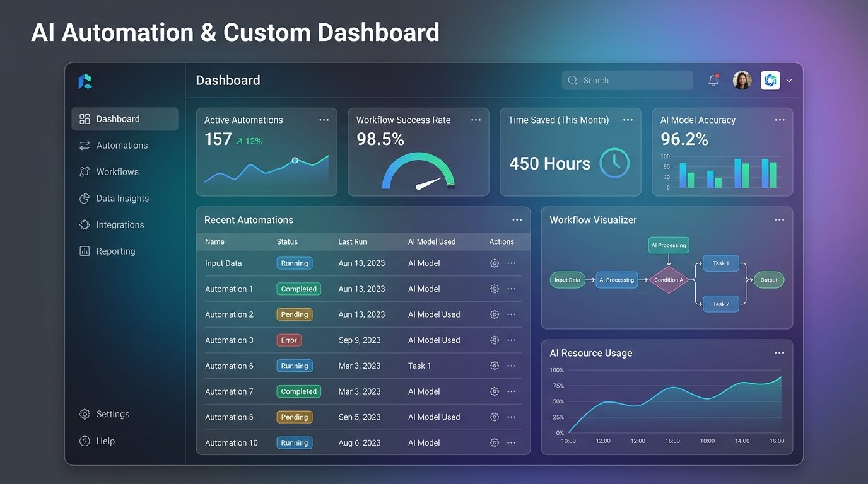Open more actions for Automation 10
This screenshot has height=484, width=868.
coord(512,443)
